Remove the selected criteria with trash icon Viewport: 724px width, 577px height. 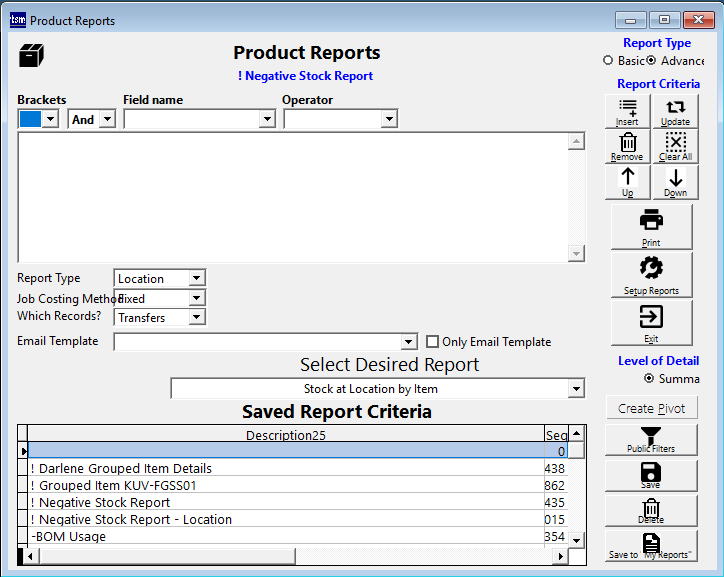pyautogui.click(x=627, y=146)
